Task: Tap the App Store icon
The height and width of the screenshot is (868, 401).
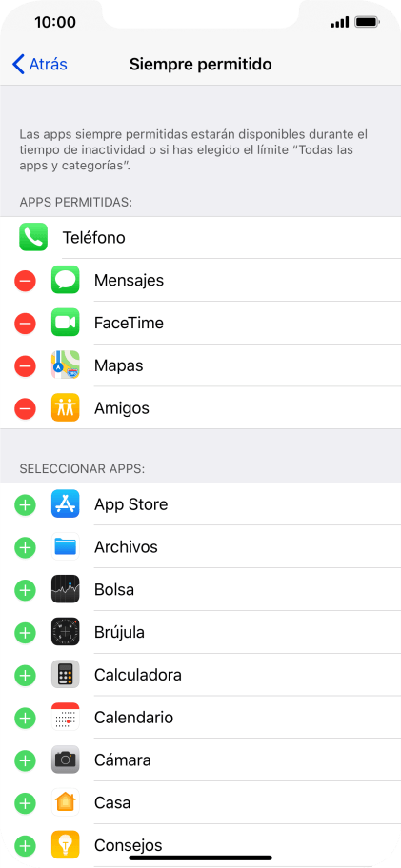Action: [x=66, y=504]
